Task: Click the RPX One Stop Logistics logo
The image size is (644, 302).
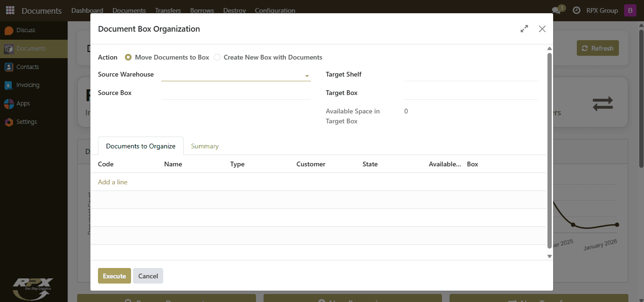Action: pyautogui.click(x=33, y=289)
